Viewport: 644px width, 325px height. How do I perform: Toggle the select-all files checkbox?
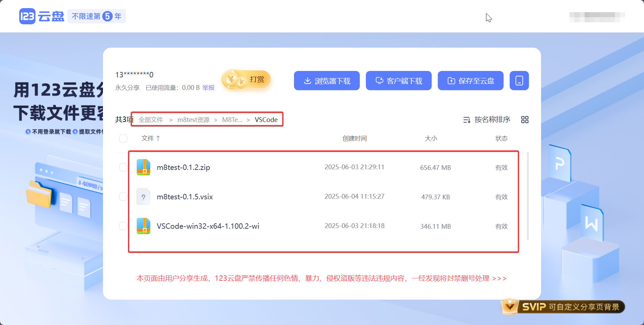point(123,139)
